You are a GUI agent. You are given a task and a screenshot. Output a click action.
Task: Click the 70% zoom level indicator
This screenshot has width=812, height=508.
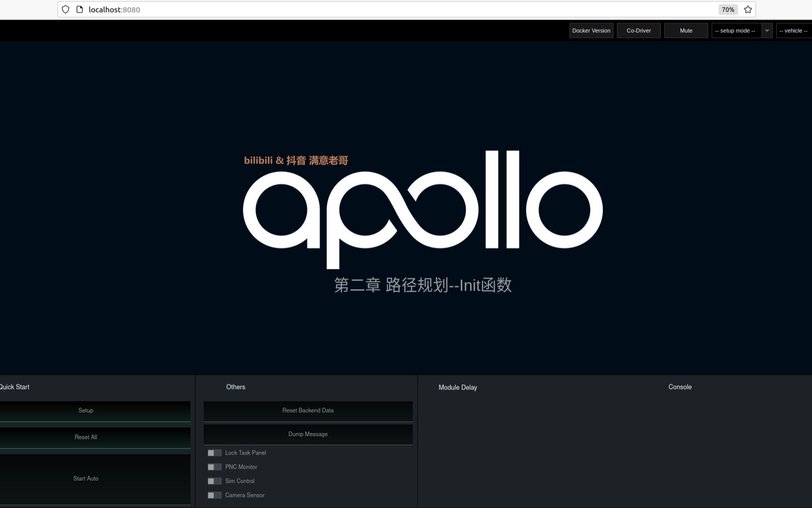[728, 10]
